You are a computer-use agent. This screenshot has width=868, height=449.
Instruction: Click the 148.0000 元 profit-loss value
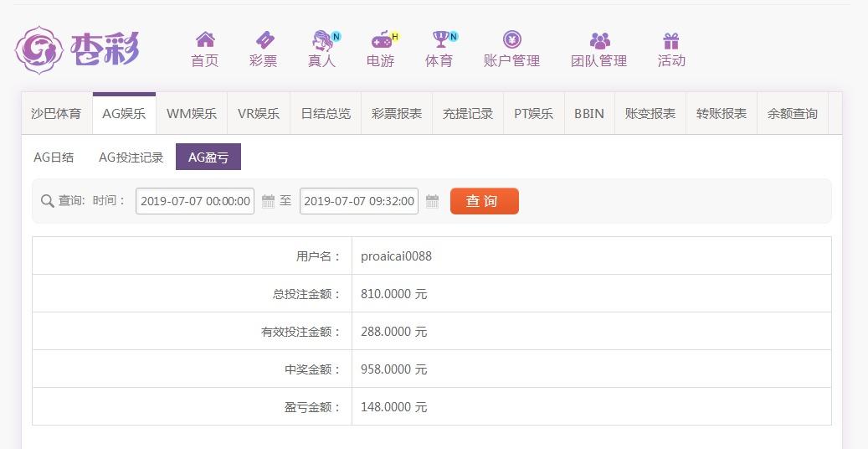pyautogui.click(x=393, y=407)
